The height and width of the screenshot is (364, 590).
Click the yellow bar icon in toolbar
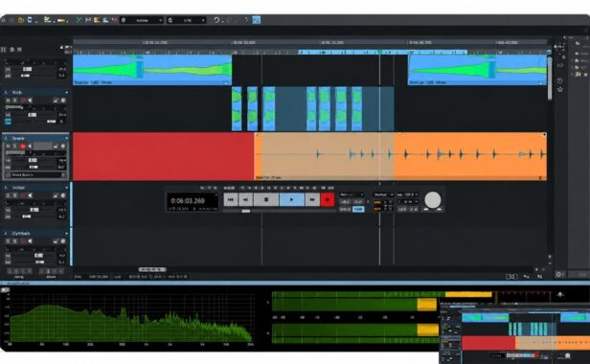point(61,20)
